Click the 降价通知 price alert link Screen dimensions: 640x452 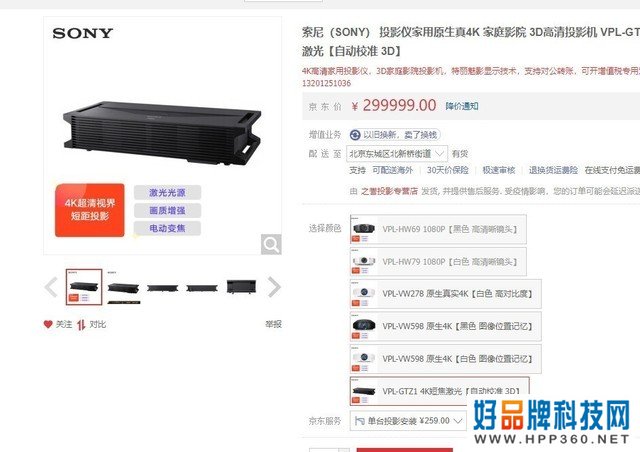point(462,106)
